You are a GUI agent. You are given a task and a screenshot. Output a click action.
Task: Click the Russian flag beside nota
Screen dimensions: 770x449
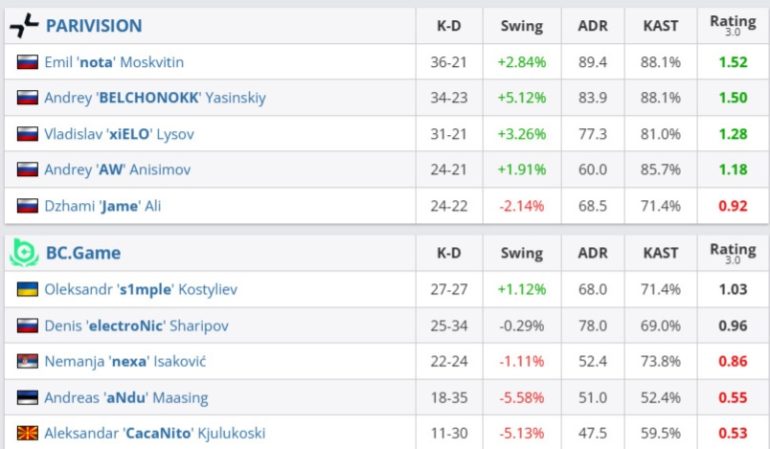[27, 62]
